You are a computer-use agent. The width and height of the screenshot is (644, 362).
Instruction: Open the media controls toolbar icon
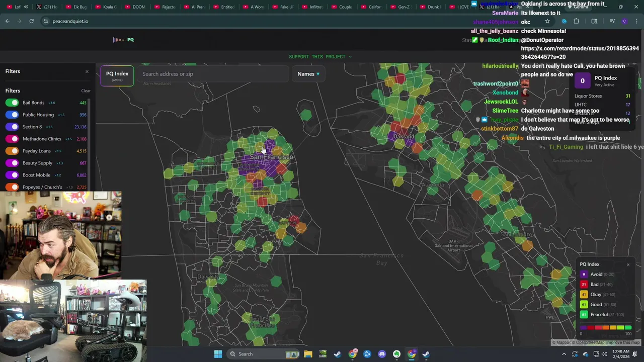pyautogui.click(x=612, y=21)
